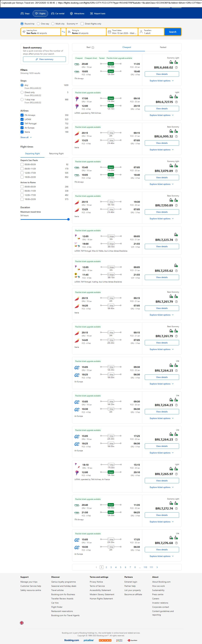Open the Economy cabin class dropdown
This screenshot has width=202, height=644.
pyautogui.click(x=72, y=24)
